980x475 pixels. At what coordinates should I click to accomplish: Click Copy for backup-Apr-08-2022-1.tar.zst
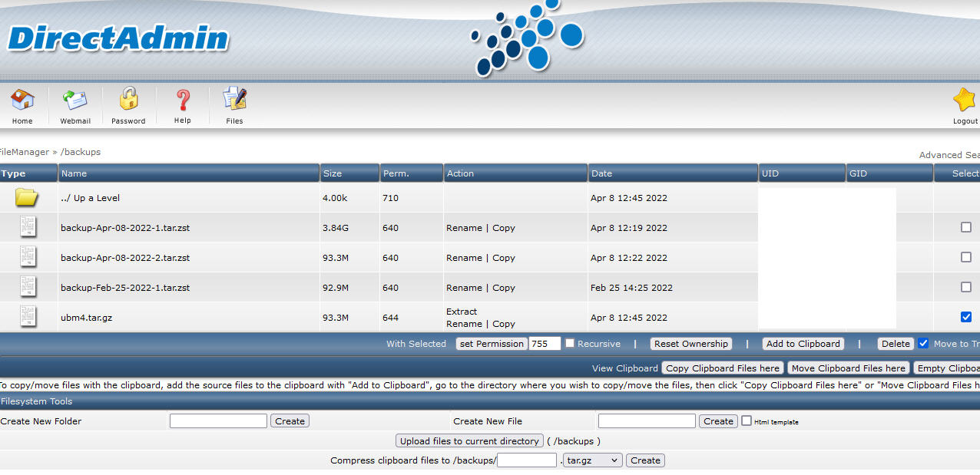click(504, 228)
